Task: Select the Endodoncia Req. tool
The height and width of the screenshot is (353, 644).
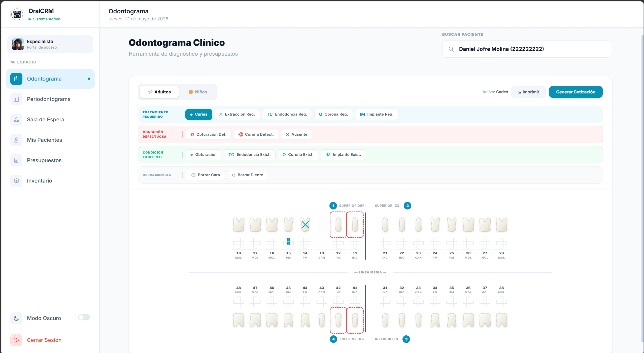Action: coord(287,114)
